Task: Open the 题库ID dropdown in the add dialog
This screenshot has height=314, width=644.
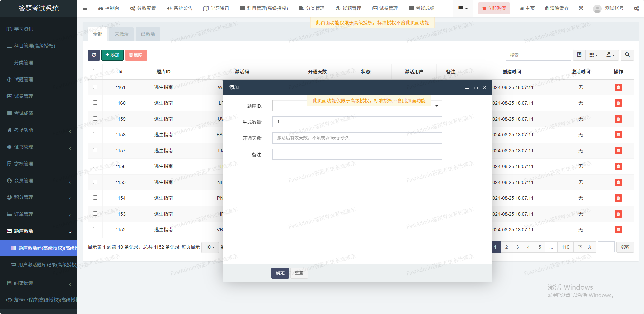Action: (x=357, y=106)
